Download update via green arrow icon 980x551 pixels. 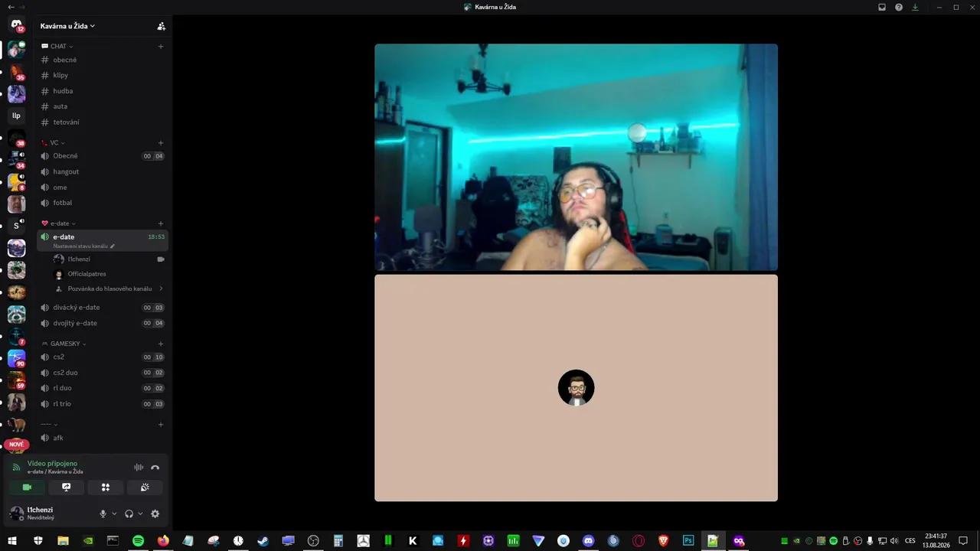point(915,7)
